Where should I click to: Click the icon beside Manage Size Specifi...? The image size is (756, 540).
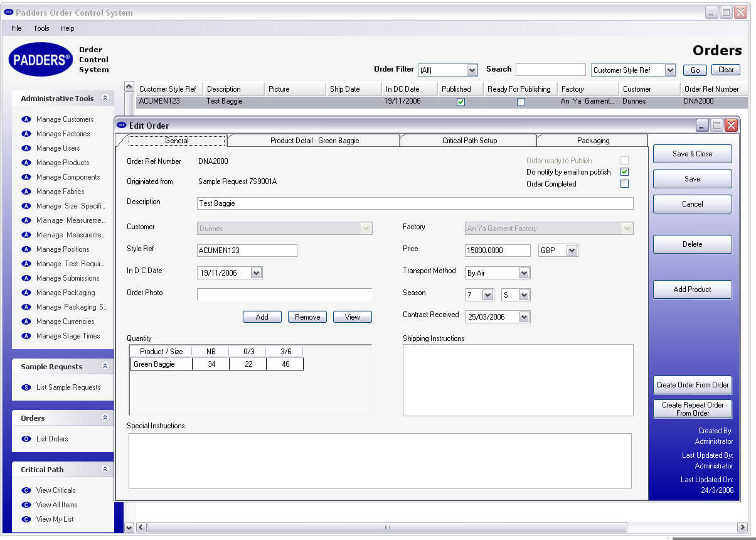[26, 206]
